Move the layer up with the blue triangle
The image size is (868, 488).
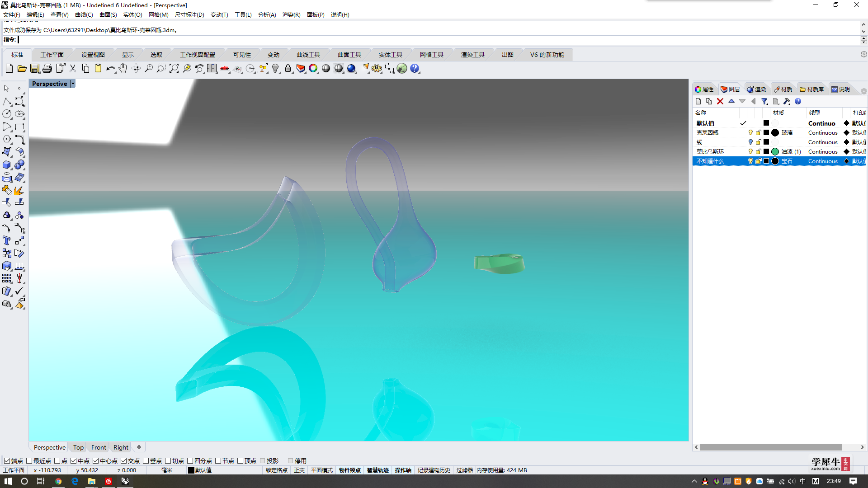[731, 101]
